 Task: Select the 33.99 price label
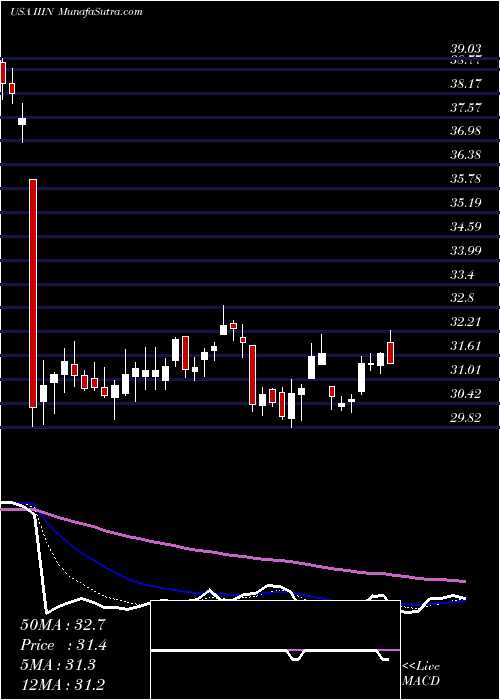(x=467, y=251)
